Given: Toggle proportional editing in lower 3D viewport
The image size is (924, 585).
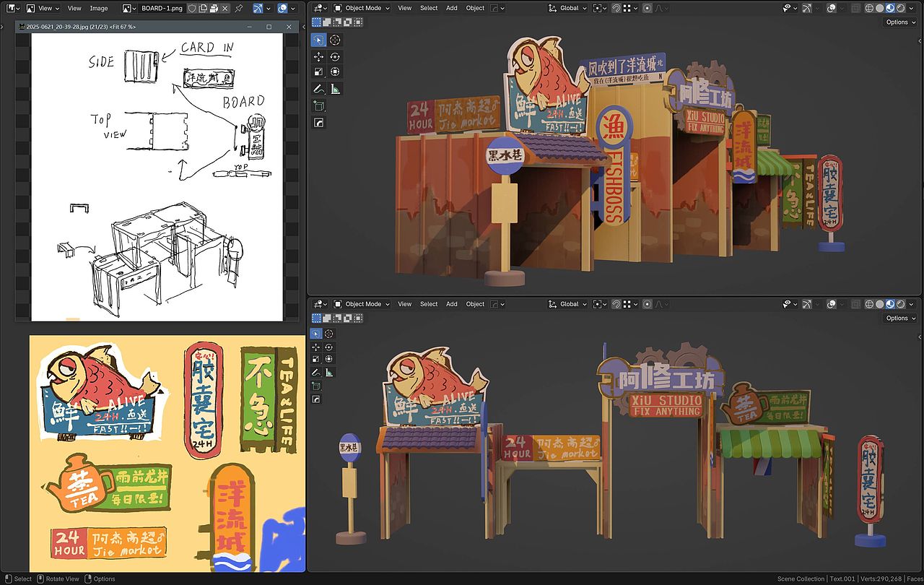Looking at the screenshot, I should pos(647,304).
